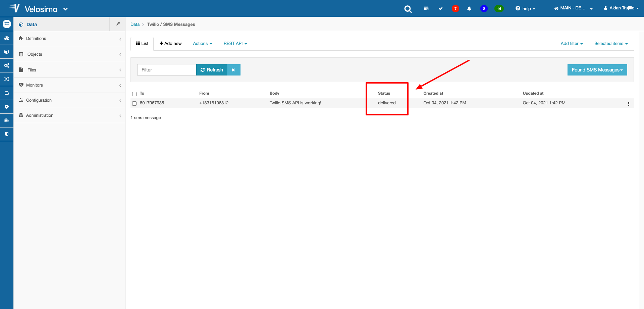The height and width of the screenshot is (309, 644).
Task: Open the Actions dropdown
Action: point(203,44)
